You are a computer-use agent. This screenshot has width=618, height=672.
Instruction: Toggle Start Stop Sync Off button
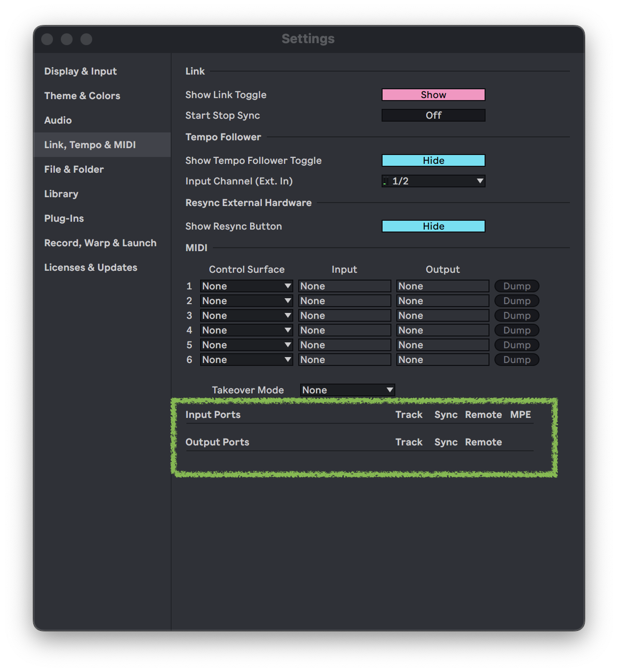pos(434,115)
